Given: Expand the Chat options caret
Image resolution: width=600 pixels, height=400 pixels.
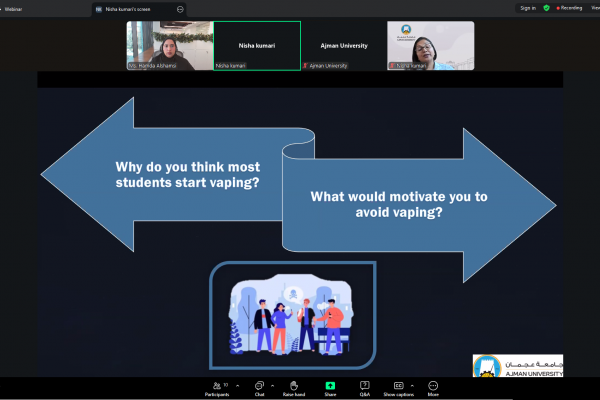Looking at the screenshot, I should tap(272, 386).
